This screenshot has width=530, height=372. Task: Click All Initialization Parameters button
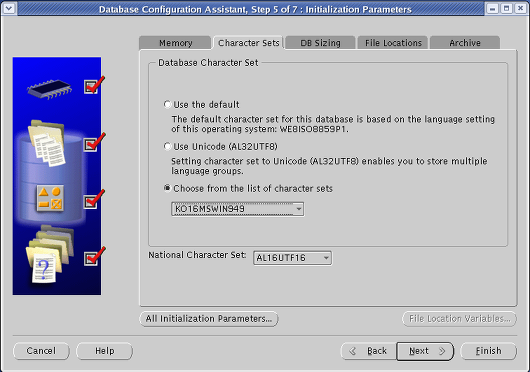pos(209,319)
